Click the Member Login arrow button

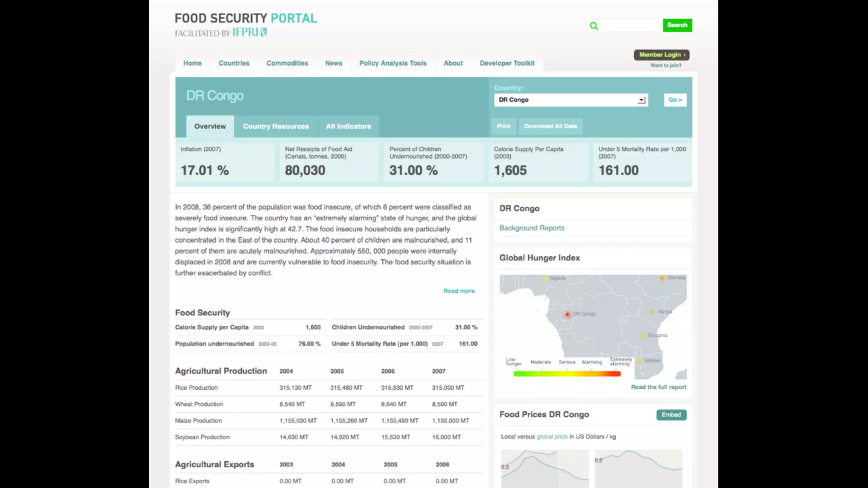661,55
